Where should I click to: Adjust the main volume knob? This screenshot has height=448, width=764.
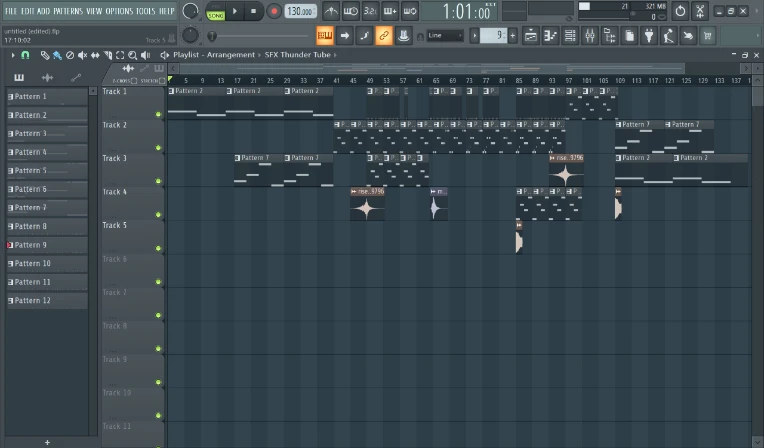[x=190, y=11]
